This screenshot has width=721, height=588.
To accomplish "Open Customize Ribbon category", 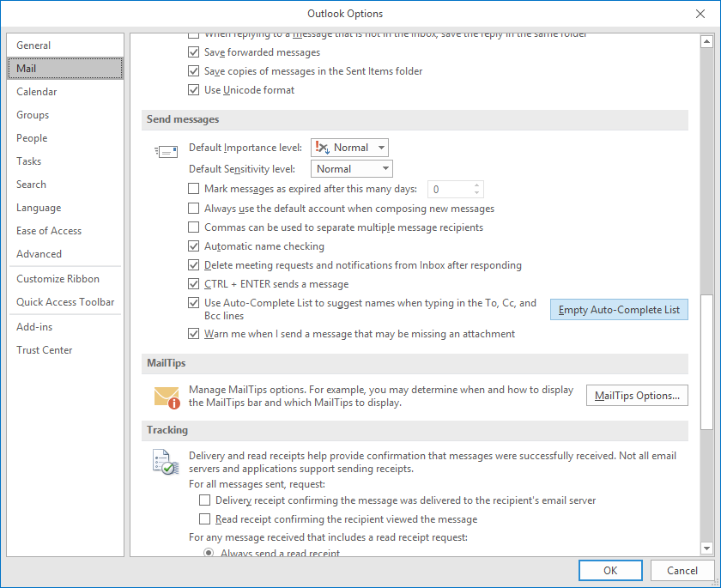I will (x=65, y=279).
